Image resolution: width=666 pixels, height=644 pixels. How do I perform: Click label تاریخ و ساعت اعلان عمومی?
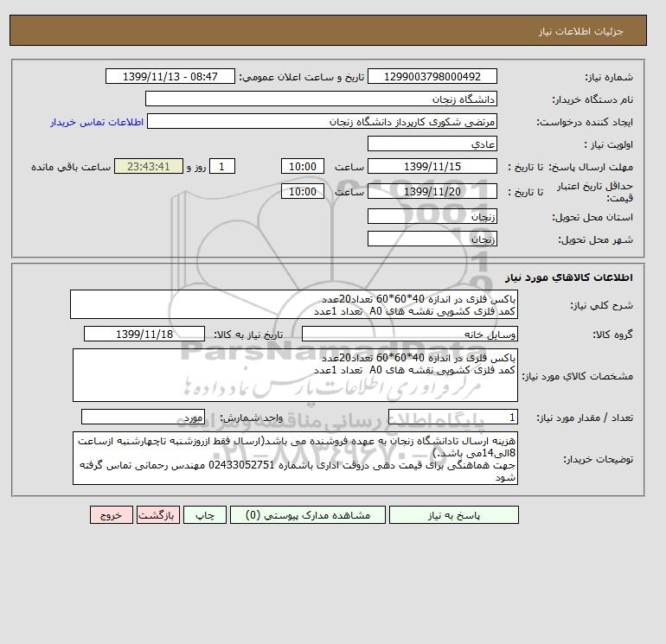click(302, 77)
